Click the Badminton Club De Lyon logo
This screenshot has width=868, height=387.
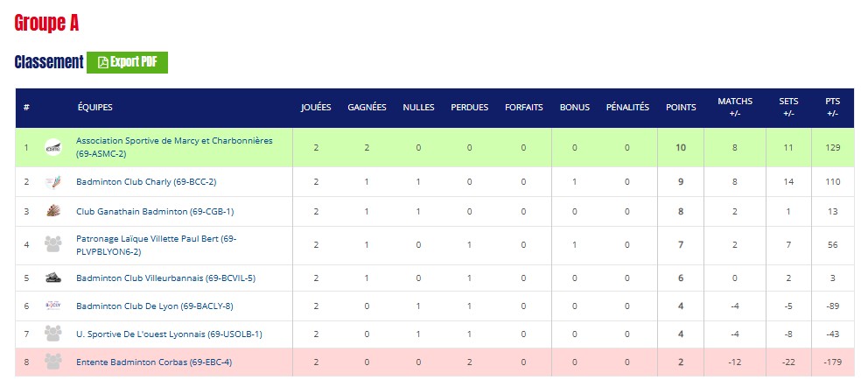click(x=53, y=306)
